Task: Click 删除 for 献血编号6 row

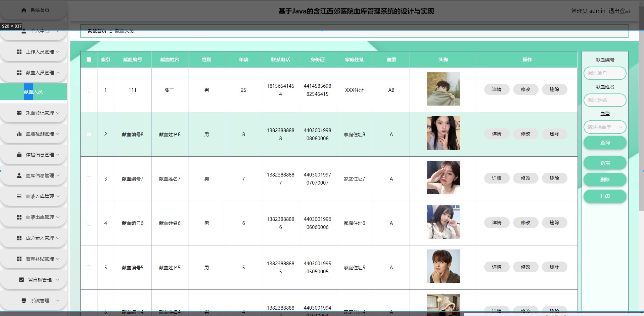Action: pos(554,223)
